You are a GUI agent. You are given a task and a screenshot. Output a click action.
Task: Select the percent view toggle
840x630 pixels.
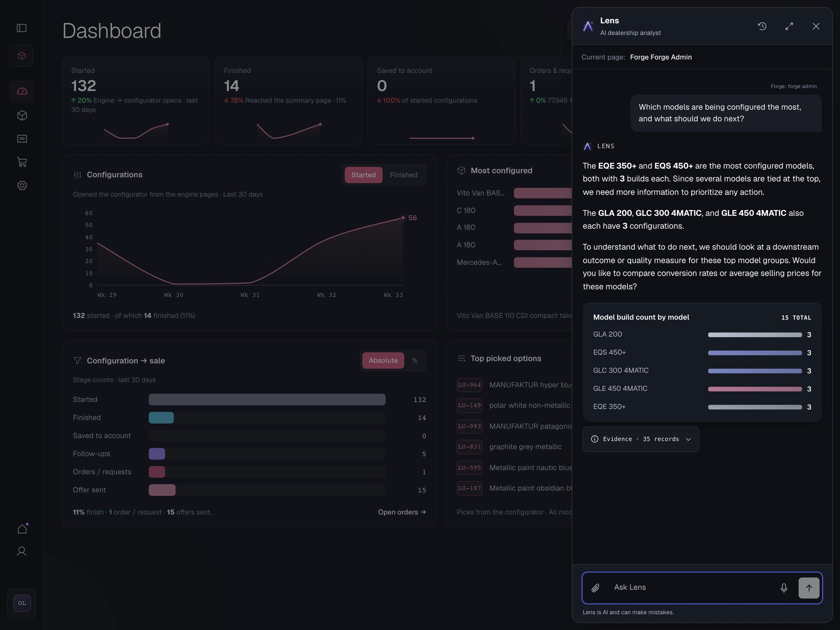point(415,360)
